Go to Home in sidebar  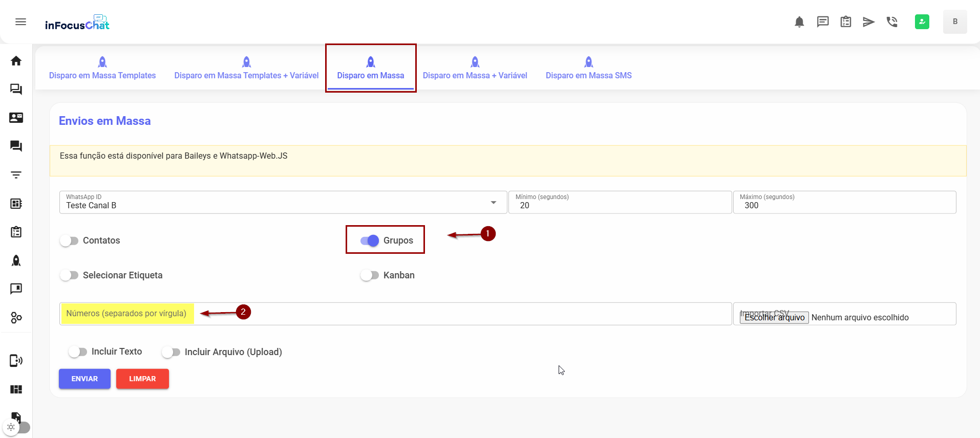pos(16,61)
